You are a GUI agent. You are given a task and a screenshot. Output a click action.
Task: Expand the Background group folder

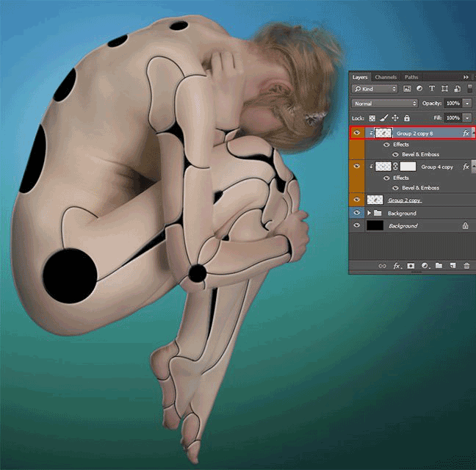click(x=369, y=213)
